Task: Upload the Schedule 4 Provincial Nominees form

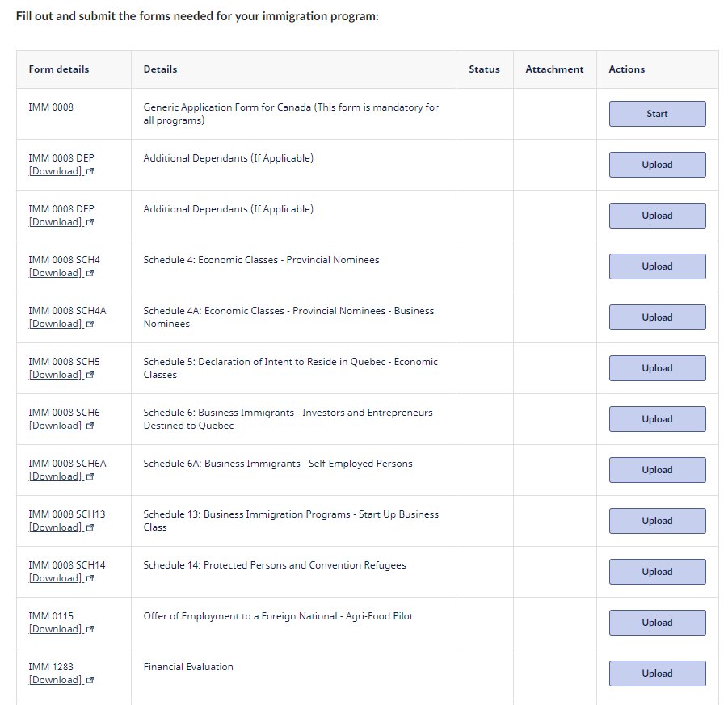Action: (657, 266)
